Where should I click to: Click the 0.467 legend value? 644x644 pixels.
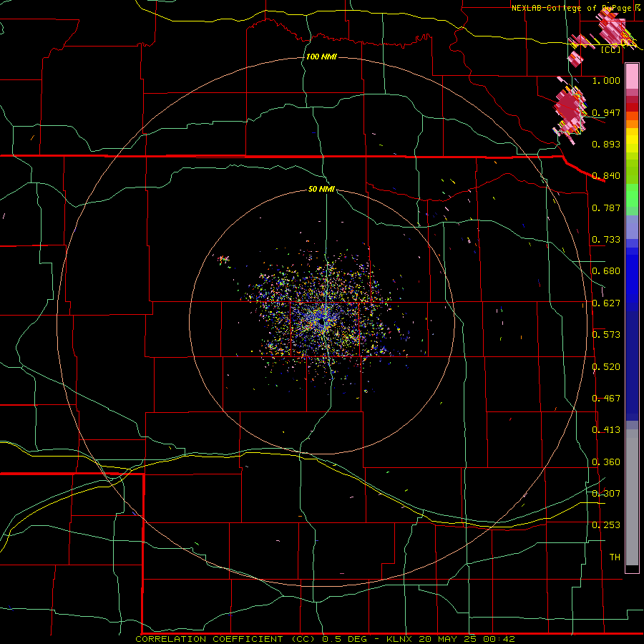click(606, 399)
